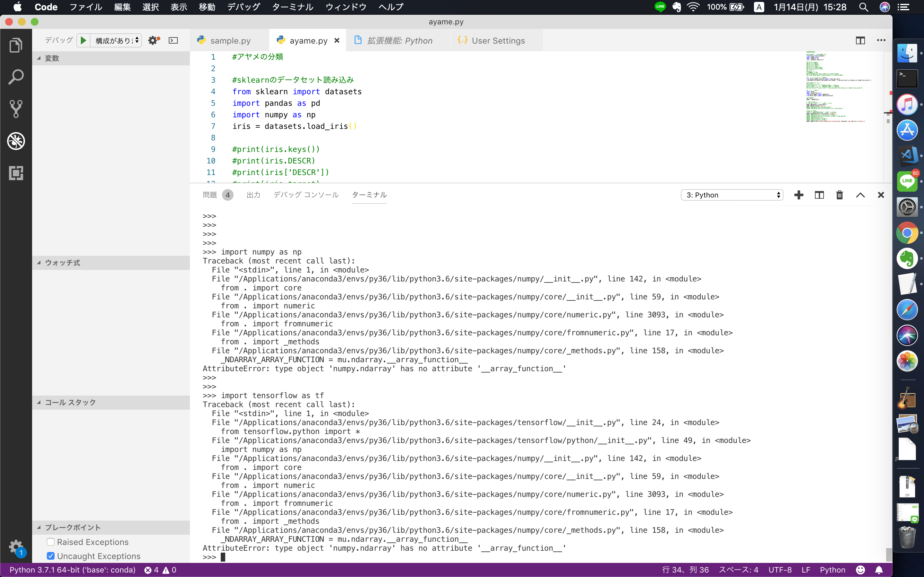
Task: Click Python 3.7.1 interpreter in status bar
Action: [73, 570]
